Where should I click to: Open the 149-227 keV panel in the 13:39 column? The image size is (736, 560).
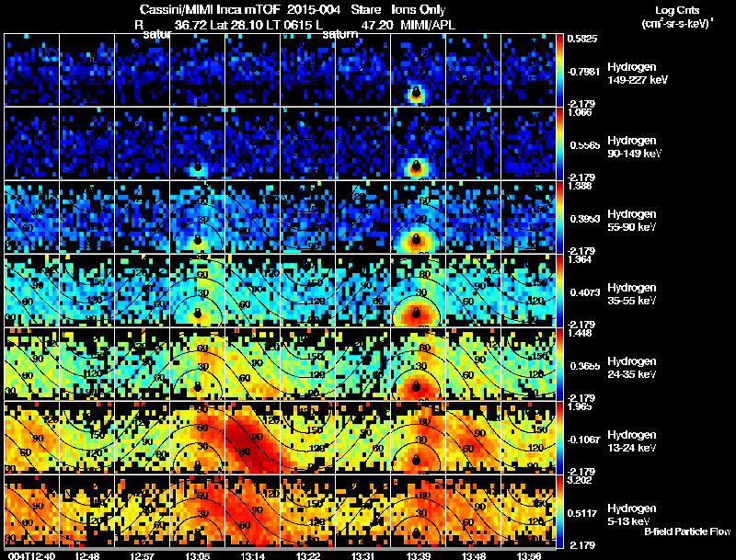coord(418,70)
